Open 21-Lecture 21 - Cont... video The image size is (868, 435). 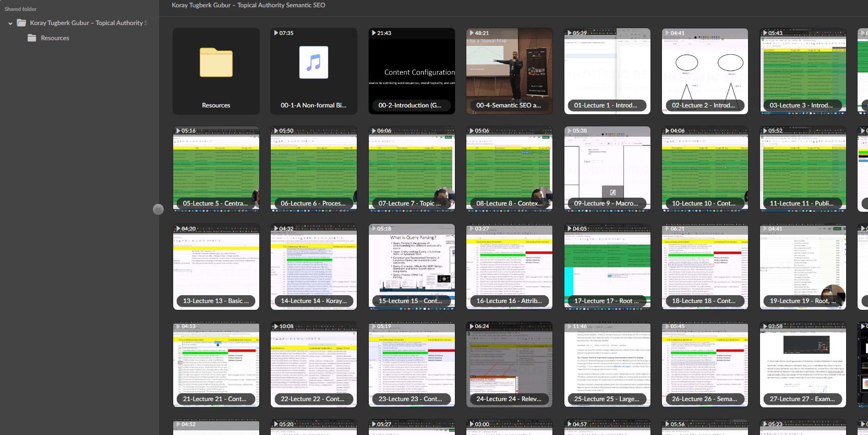[x=216, y=365]
